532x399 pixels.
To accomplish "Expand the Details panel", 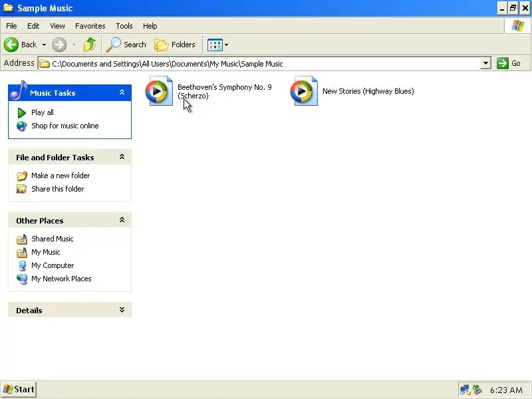I will tap(122, 310).
